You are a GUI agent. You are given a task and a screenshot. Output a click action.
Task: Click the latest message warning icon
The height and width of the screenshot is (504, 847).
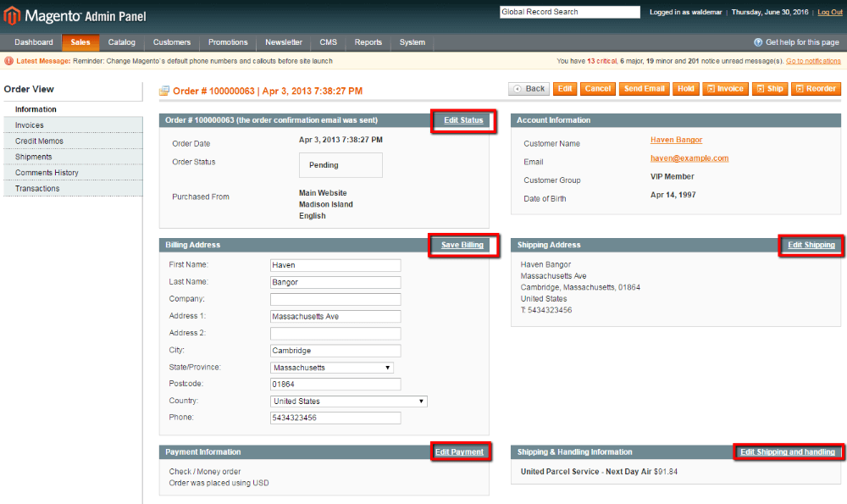[x=8, y=61]
